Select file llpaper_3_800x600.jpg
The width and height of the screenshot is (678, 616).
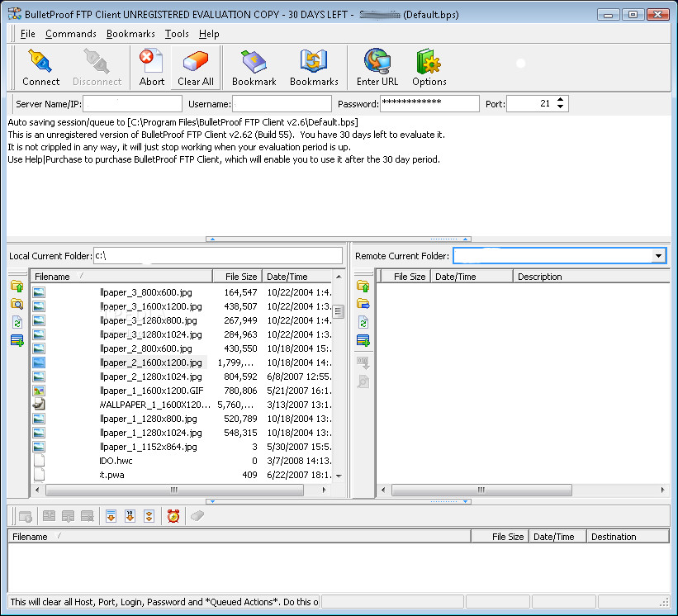(x=145, y=292)
